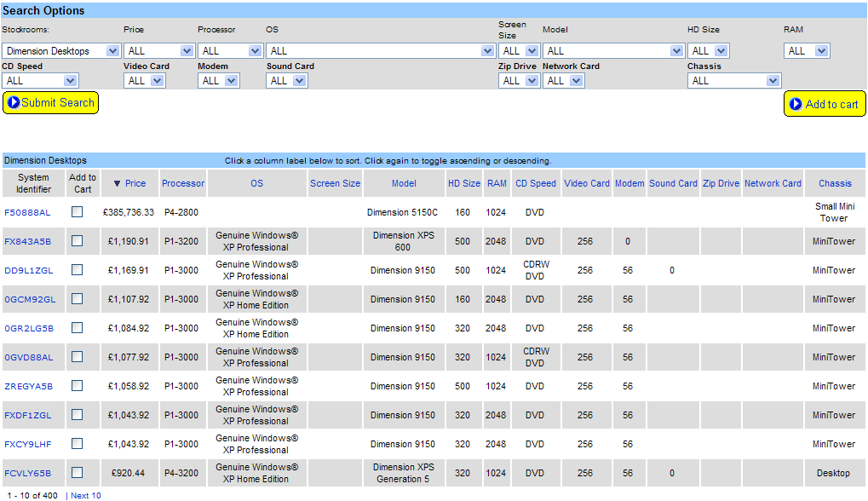The height and width of the screenshot is (501, 868).
Task: Expand the OS filter dropdown
Action: [380, 51]
